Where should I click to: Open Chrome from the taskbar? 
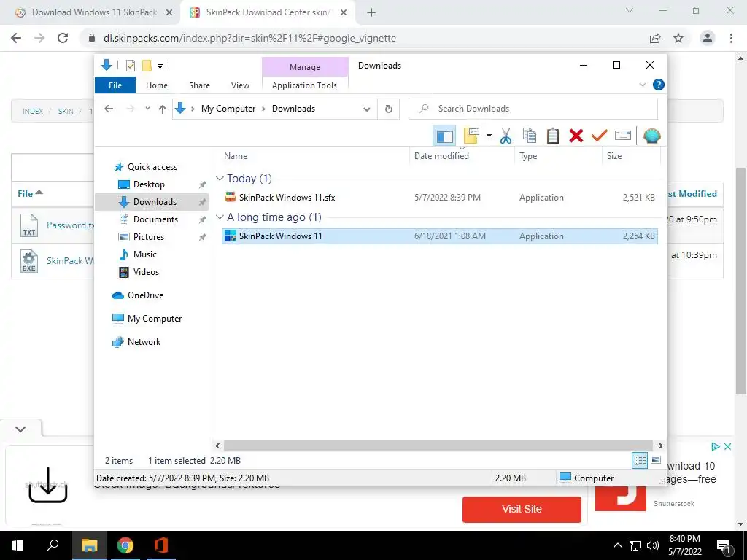pos(125,545)
